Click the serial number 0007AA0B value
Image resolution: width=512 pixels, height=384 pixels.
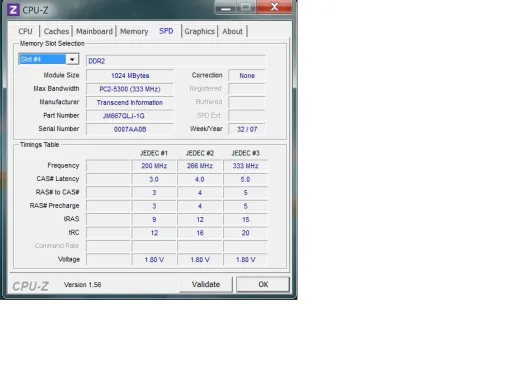click(x=130, y=129)
